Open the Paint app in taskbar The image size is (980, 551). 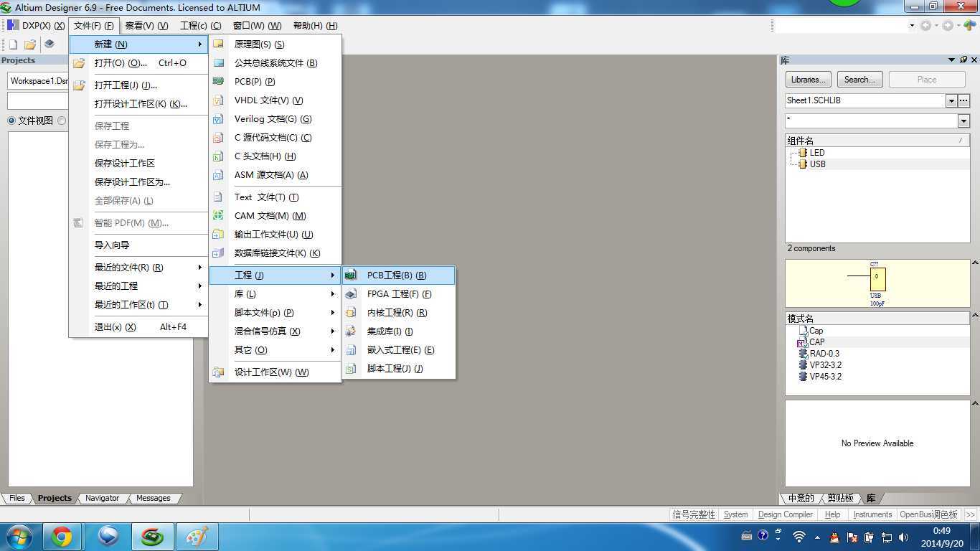click(197, 537)
